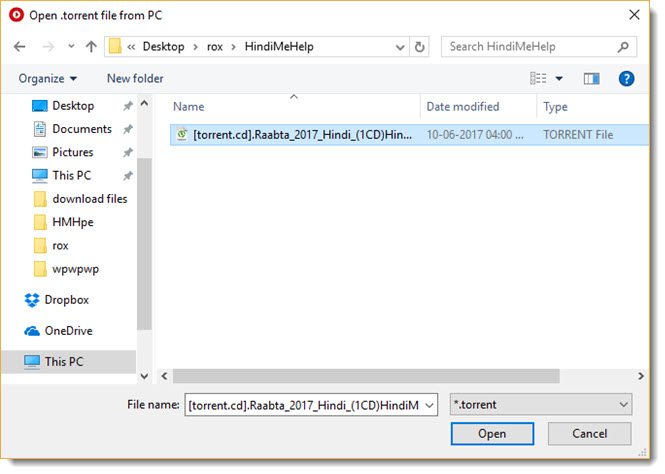Screen dimensions: 665x474
Task: Open the rox folder in sidebar
Action: coord(60,245)
